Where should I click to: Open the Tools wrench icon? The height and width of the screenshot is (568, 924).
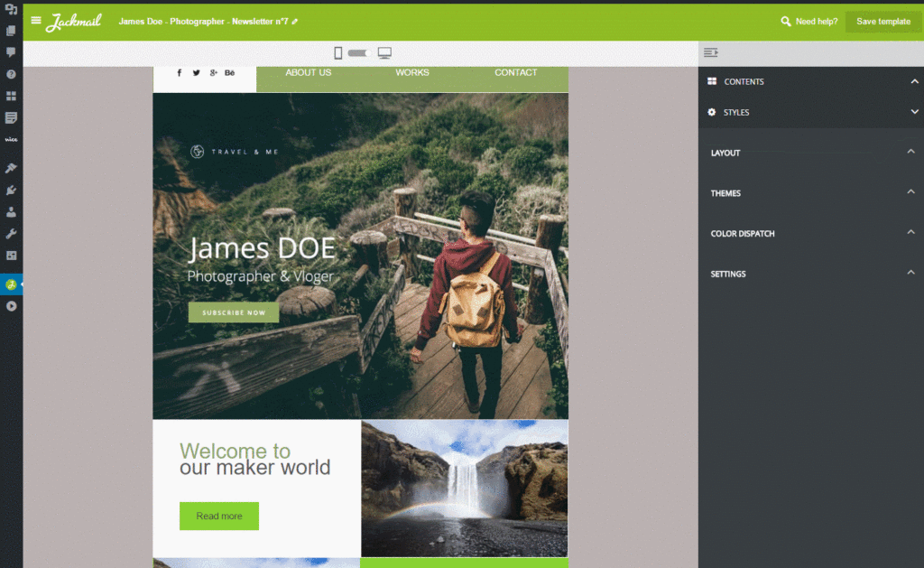pos(11,234)
